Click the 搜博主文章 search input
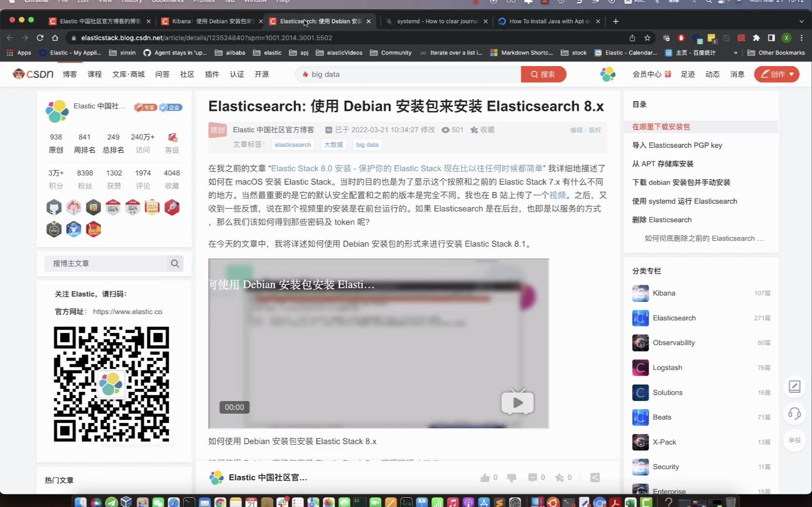Screen dimensions: 812x507 click(x=106, y=263)
